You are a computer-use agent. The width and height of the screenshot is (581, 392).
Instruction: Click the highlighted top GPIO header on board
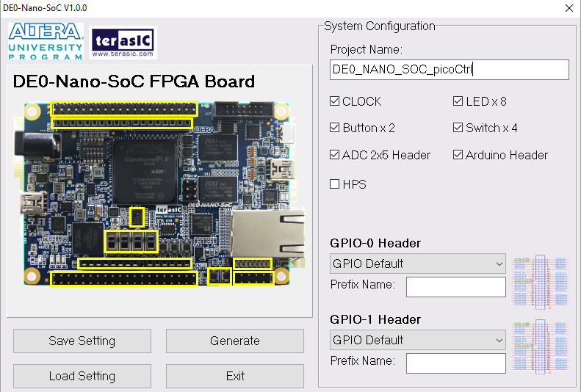pos(123,109)
